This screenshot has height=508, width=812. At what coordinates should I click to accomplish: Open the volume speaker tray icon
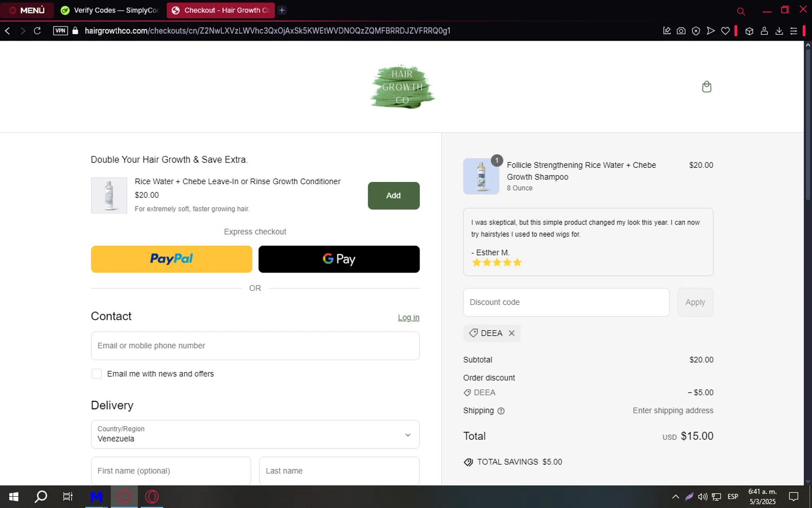703,497
